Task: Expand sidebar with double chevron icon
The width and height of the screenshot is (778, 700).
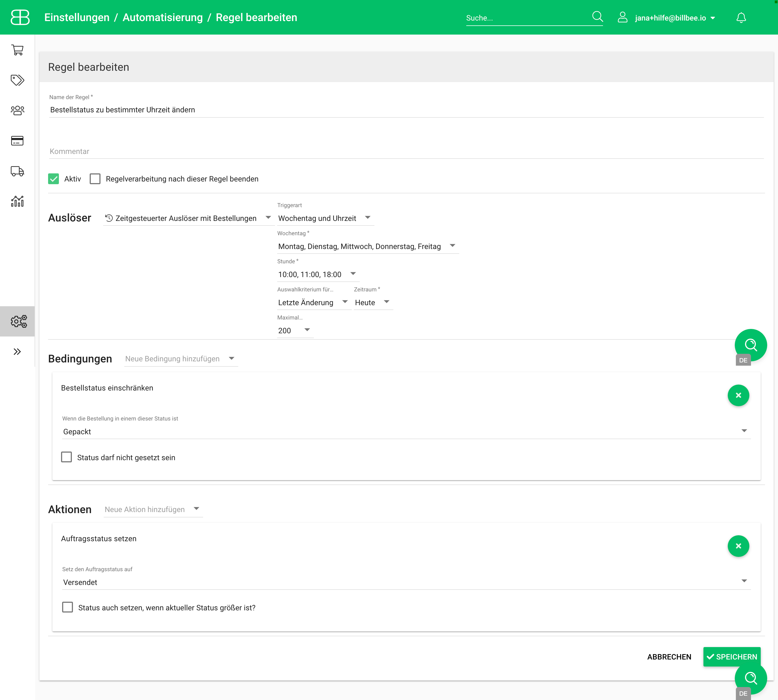Action: coord(17,352)
